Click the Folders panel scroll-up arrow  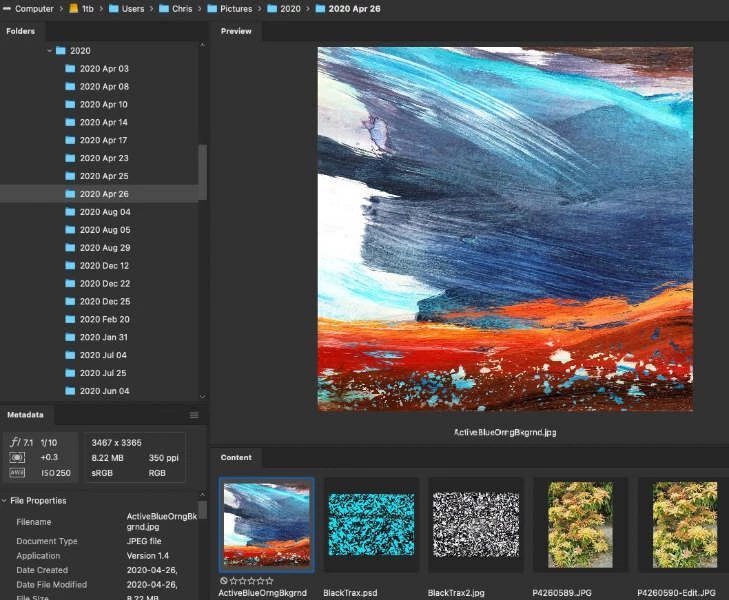202,45
